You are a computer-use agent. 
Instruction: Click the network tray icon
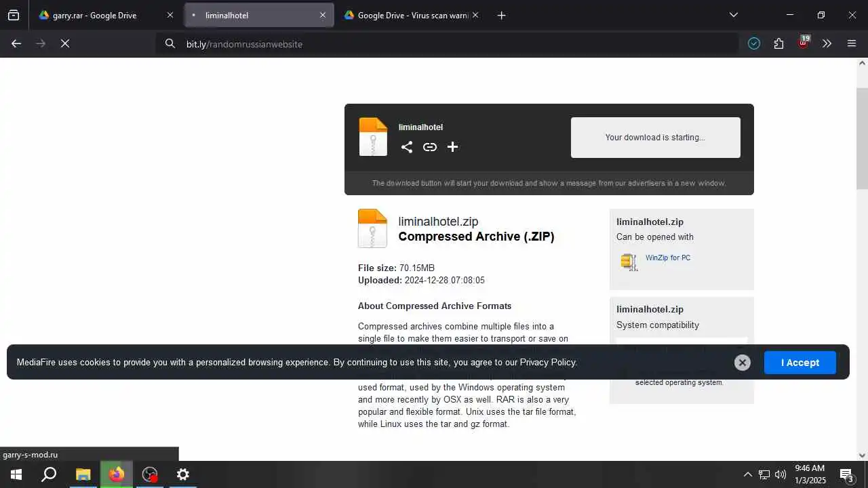click(764, 474)
